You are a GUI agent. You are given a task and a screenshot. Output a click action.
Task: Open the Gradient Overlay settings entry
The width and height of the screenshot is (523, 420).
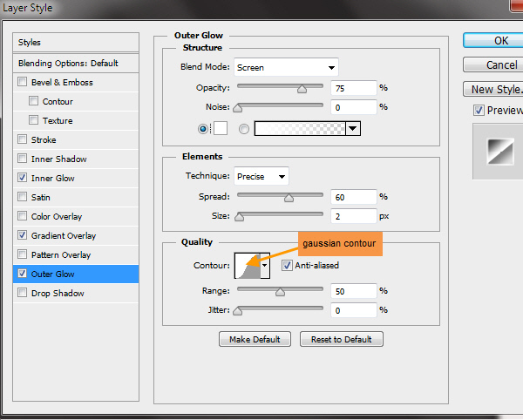(x=63, y=236)
